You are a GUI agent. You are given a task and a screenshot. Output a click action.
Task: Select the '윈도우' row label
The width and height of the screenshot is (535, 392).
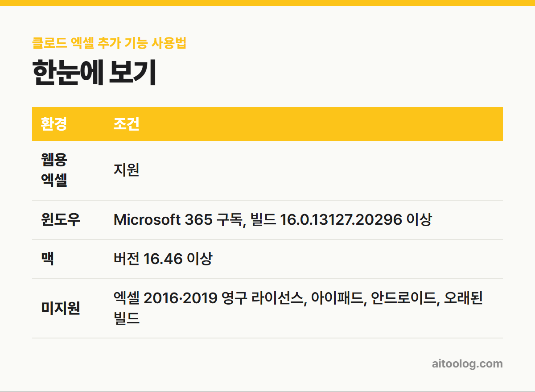[61, 219]
